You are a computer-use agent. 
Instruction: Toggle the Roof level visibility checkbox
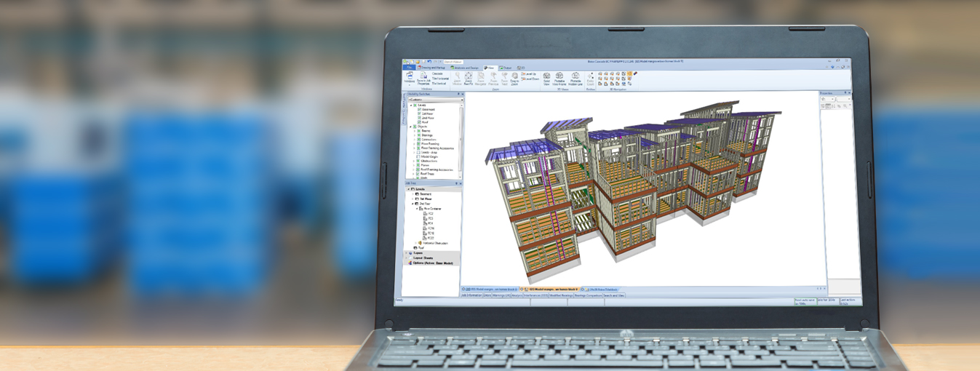[419, 122]
